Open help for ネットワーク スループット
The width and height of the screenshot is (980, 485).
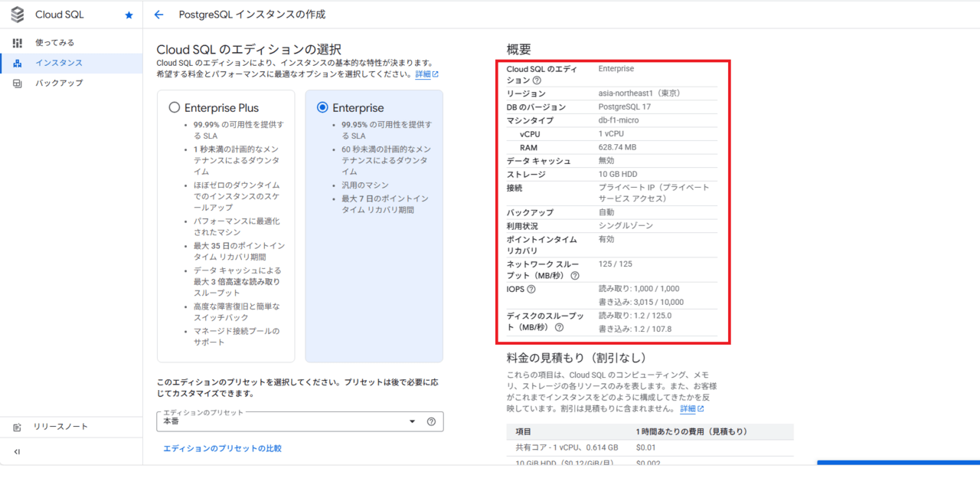tap(575, 276)
